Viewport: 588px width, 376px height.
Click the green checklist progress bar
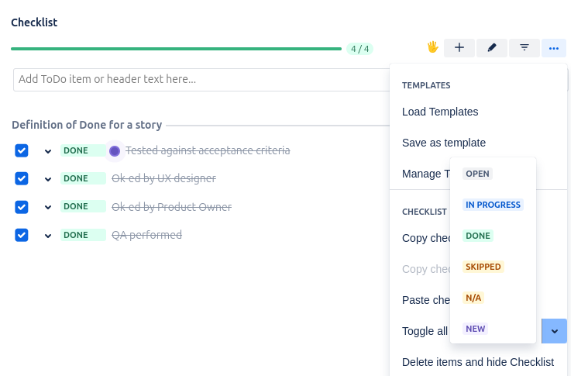pos(176,49)
